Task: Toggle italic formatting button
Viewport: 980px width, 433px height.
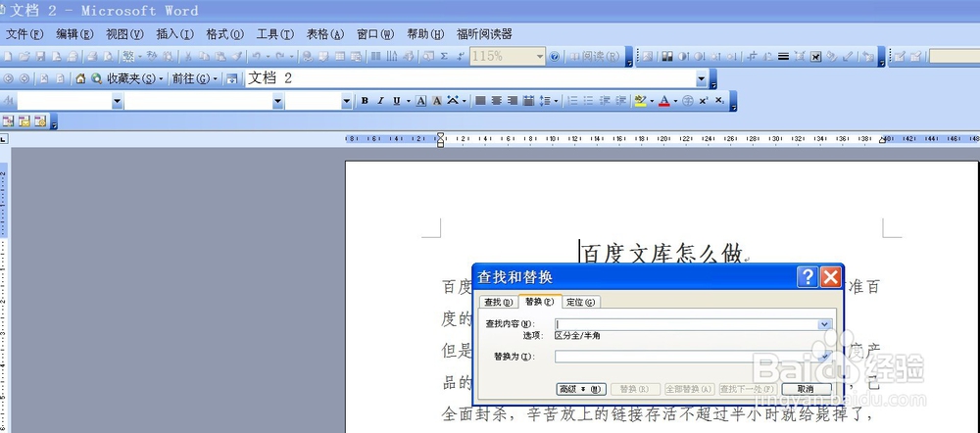Action: tap(380, 101)
